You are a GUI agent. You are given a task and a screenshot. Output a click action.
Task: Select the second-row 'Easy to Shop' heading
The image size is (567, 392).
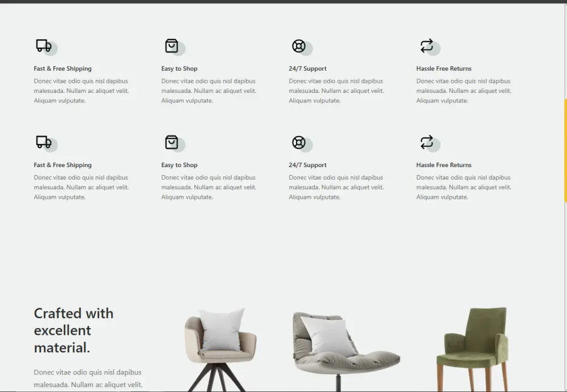[179, 165]
